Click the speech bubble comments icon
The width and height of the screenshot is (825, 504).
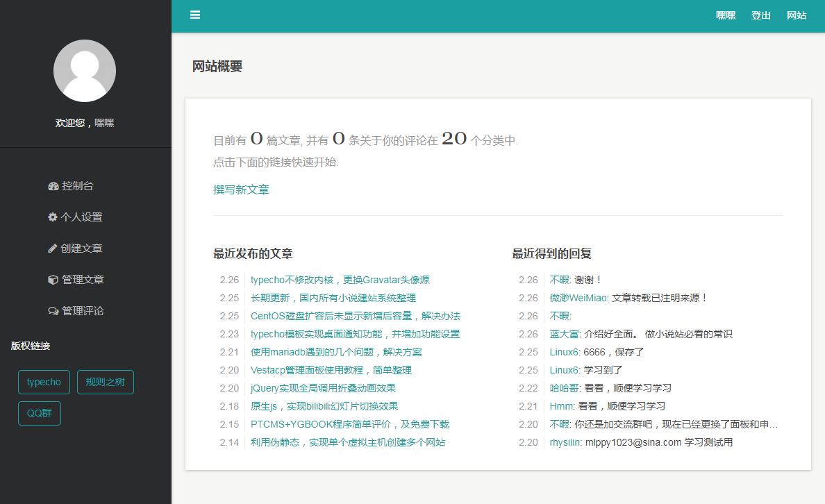coord(53,311)
